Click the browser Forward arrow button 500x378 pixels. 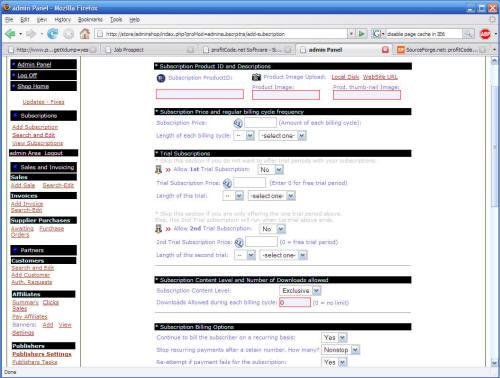(x=31, y=34)
